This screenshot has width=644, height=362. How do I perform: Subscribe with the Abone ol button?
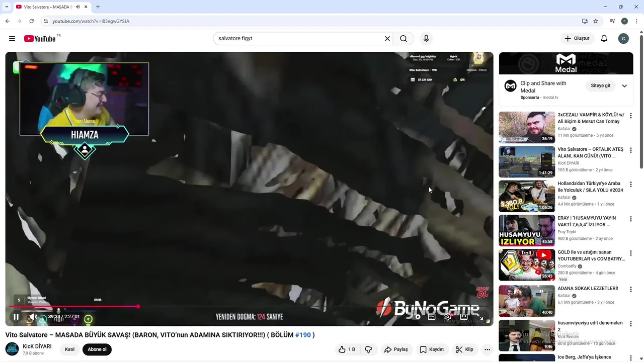point(97,349)
